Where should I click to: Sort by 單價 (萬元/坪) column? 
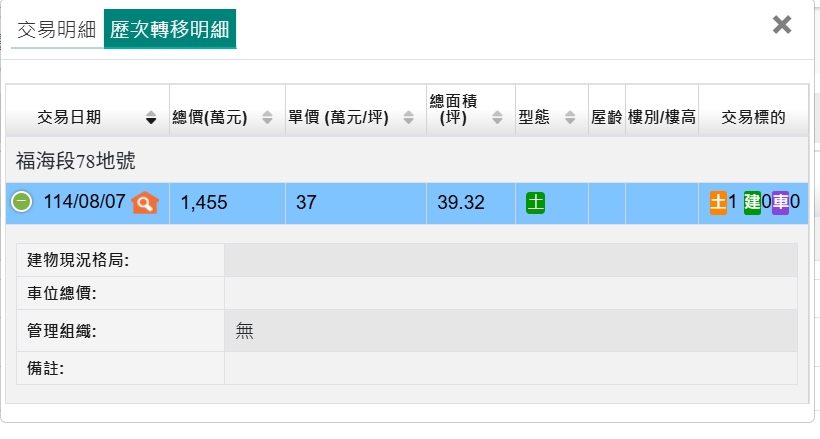[408, 118]
